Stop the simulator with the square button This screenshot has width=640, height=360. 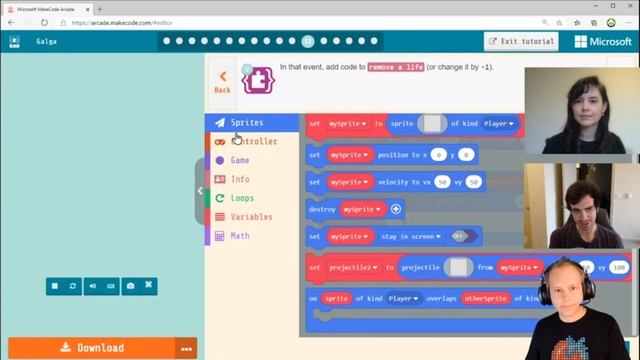coord(55,286)
